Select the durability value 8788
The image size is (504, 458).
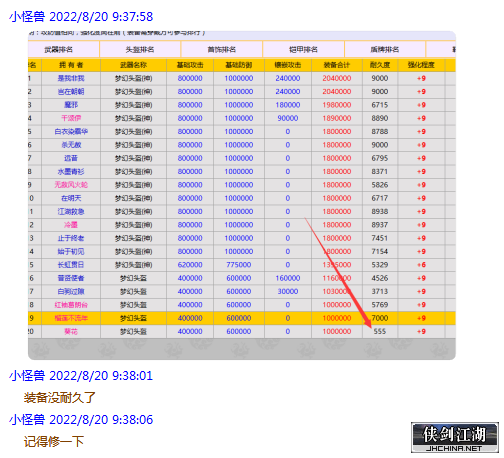click(x=380, y=132)
